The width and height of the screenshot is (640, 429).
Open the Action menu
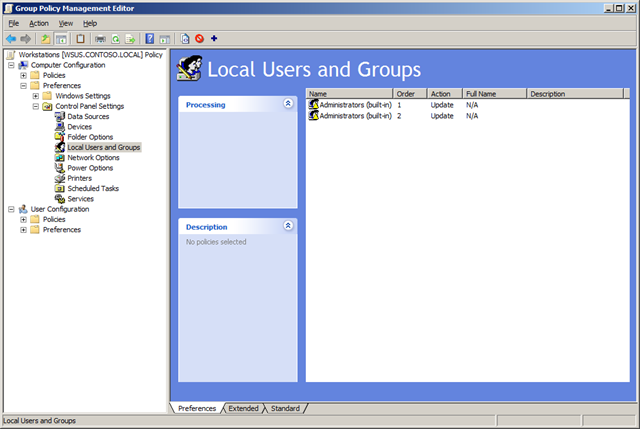point(38,22)
